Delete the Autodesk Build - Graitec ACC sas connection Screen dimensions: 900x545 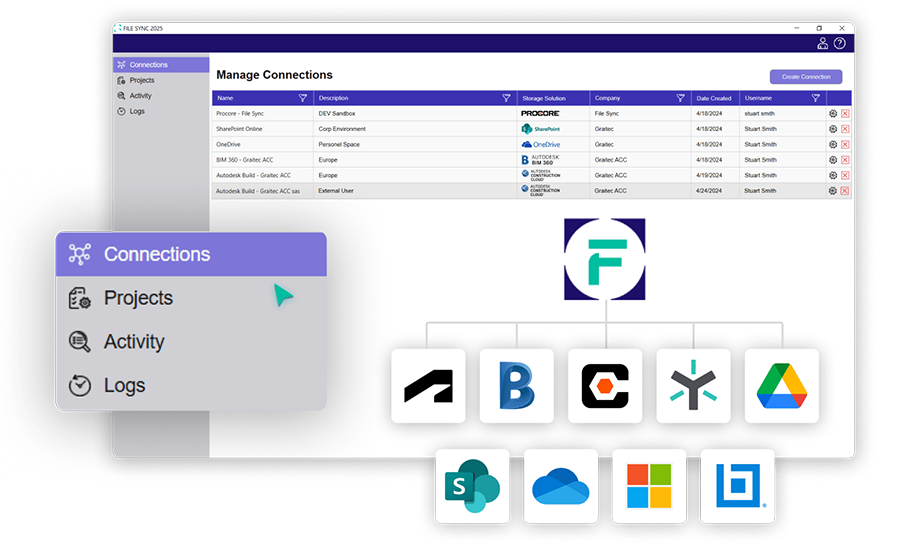pos(845,190)
